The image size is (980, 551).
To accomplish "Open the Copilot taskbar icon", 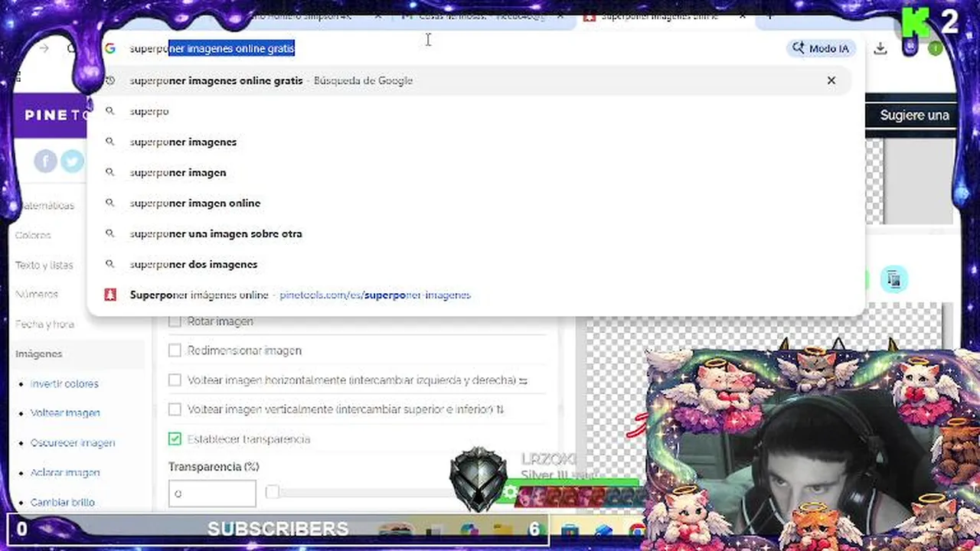I will pyautogui.click(x=469, y=530).
